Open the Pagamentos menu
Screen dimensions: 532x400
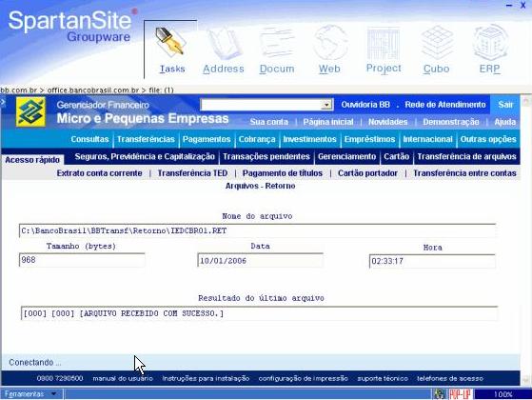pyautogui.click(x=207, y=139)
